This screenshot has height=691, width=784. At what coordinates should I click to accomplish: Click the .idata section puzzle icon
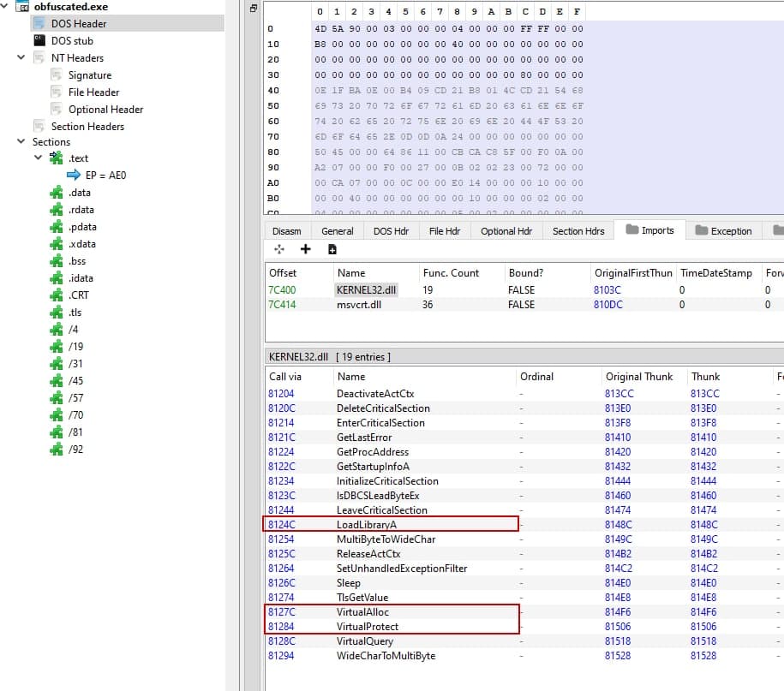point(57,278)
